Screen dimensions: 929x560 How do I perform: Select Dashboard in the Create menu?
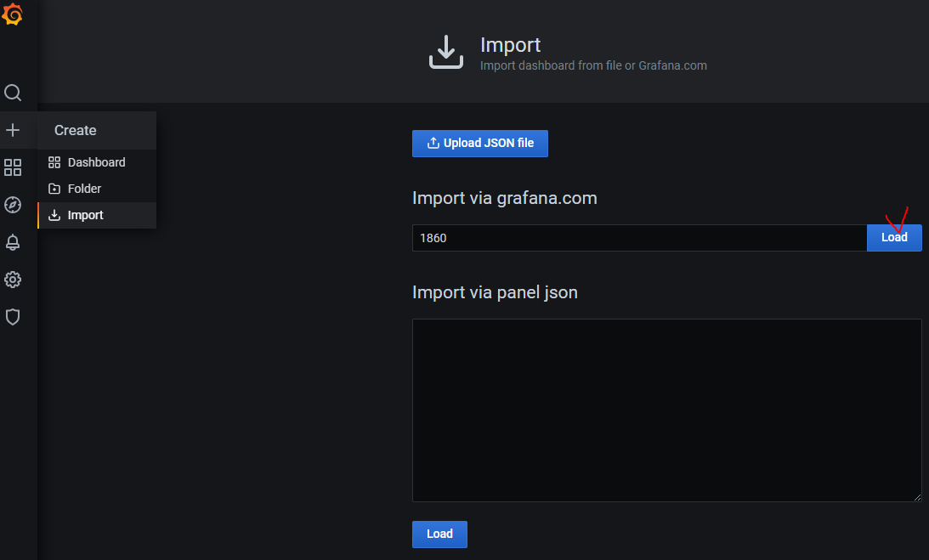97,162
